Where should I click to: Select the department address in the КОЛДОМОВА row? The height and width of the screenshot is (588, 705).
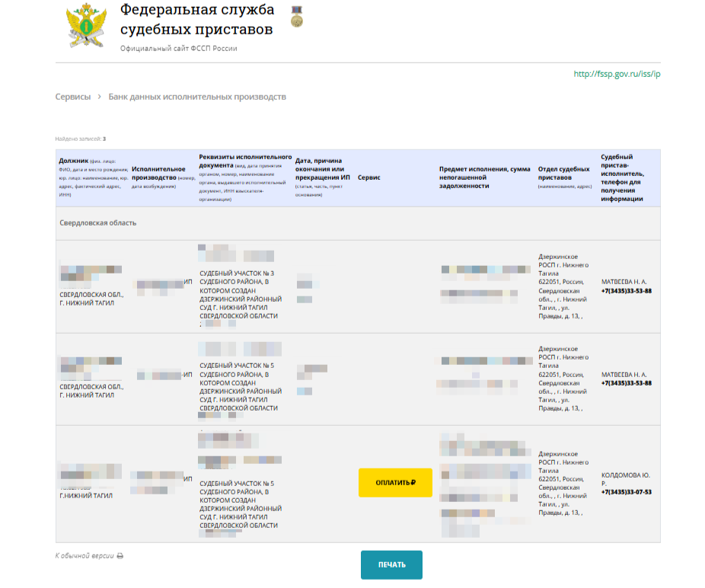click(x=563, y=483)
